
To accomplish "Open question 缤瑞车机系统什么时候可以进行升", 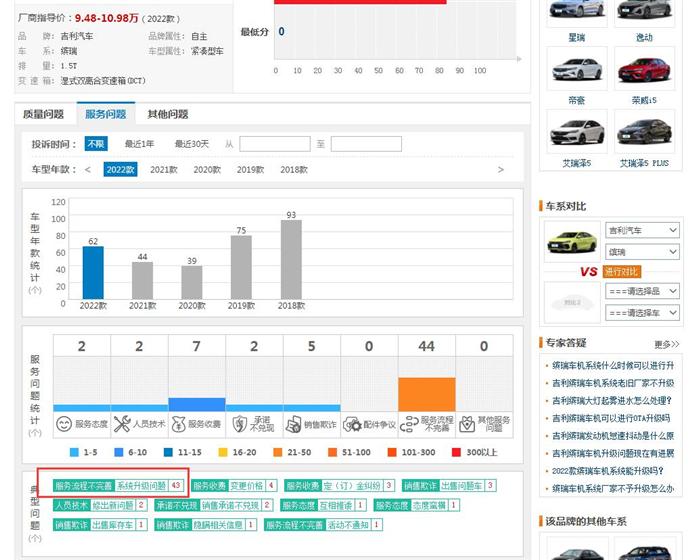I will point(613,365).
